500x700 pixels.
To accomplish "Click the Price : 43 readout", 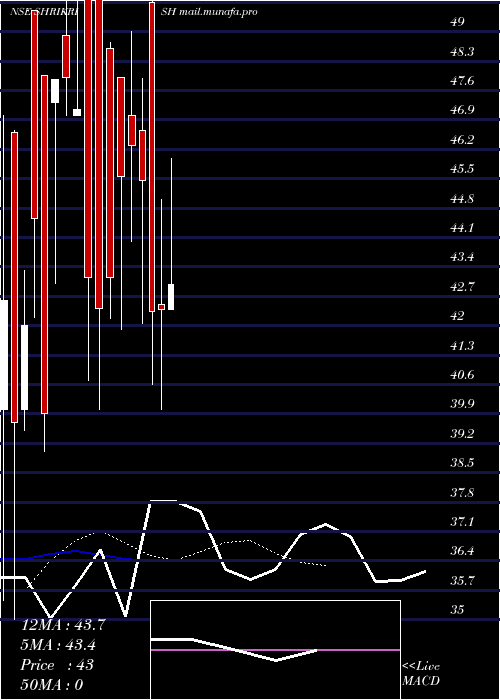I will (x=57, y=664).
